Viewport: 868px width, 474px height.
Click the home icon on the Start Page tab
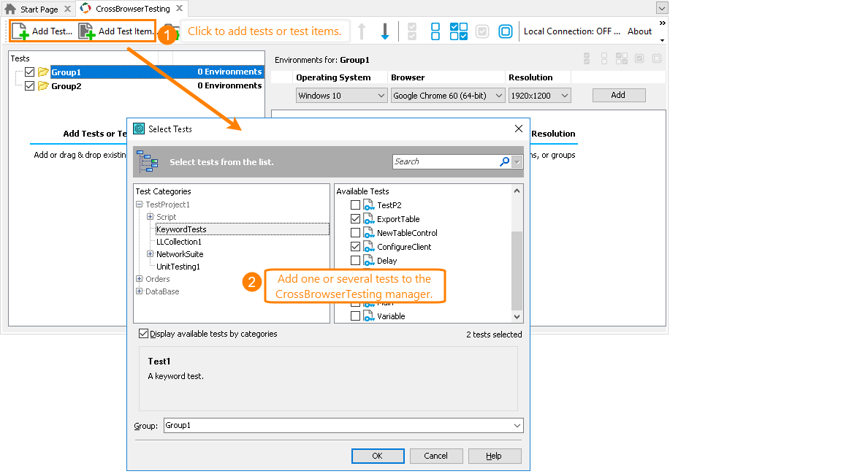click(x=10, y=9)
